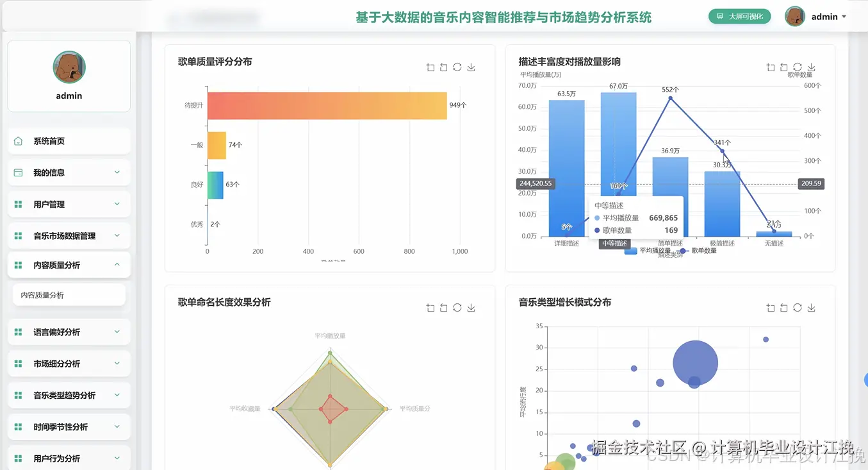
Task: Click the 552个 line chart data point
Action: coord(671,98)
